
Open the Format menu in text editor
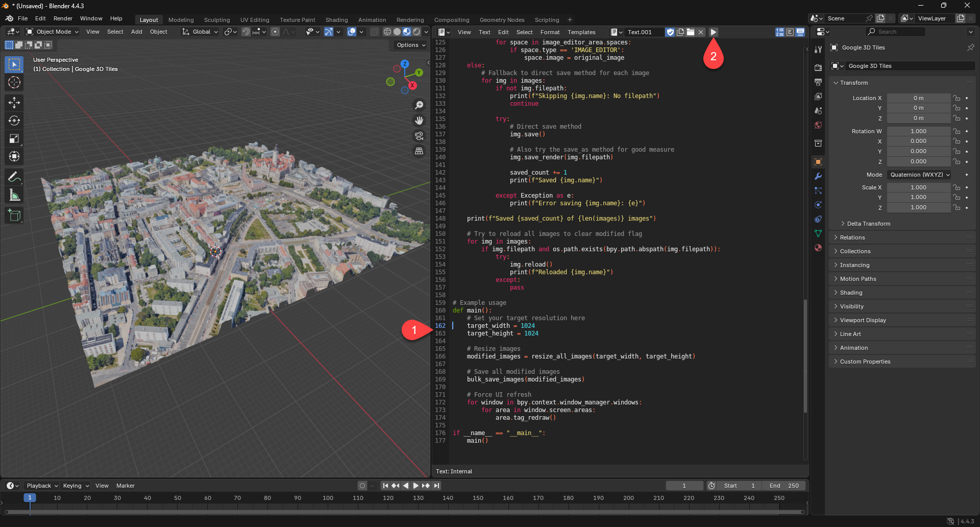tap(550, 32)
